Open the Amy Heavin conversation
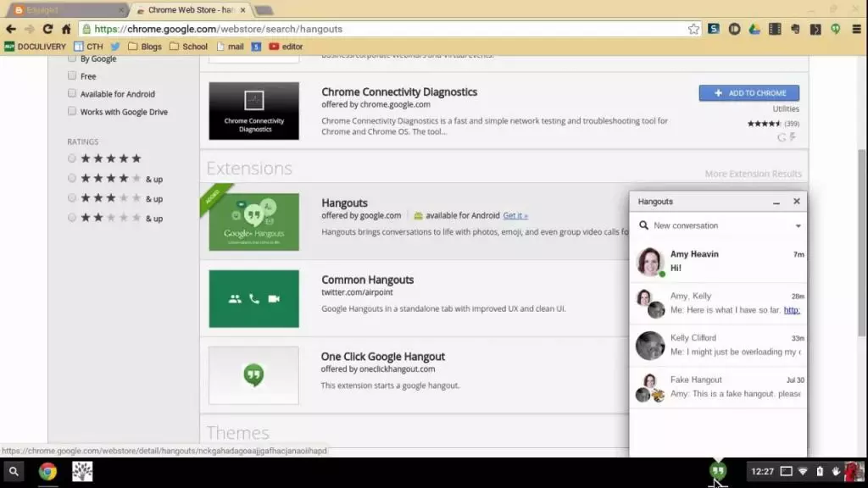 [718, 262]
